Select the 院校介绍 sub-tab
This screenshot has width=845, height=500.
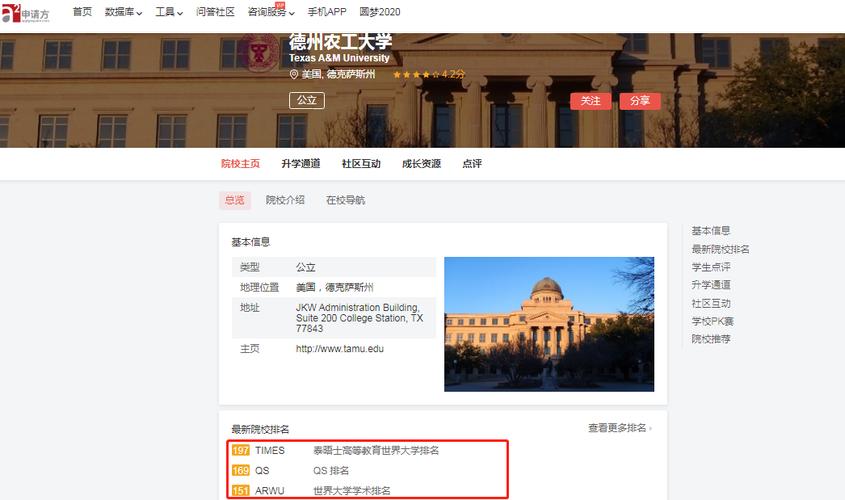click(285, 200)
